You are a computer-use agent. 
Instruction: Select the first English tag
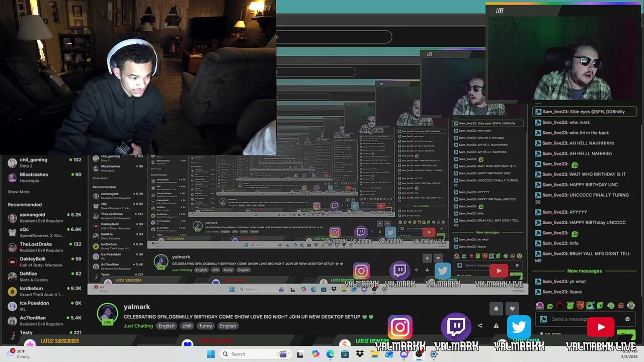(x=166, y=326)
